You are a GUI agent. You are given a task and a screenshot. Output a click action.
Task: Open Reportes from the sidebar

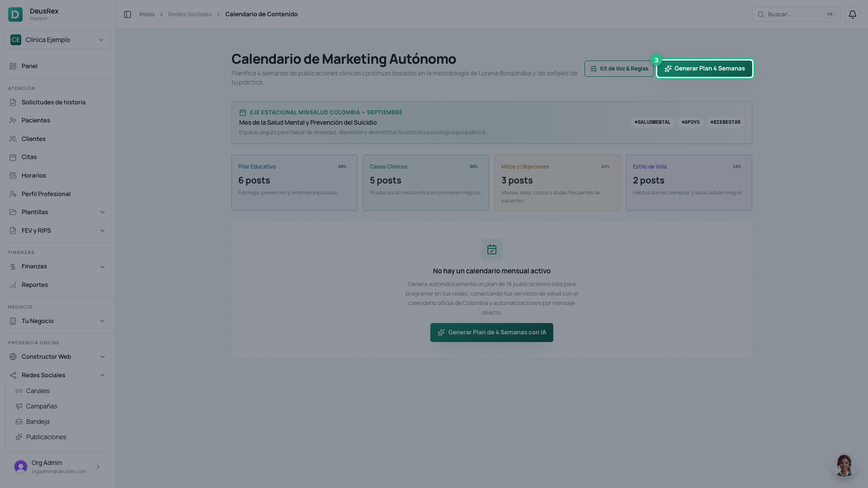[x=57, y=285]
